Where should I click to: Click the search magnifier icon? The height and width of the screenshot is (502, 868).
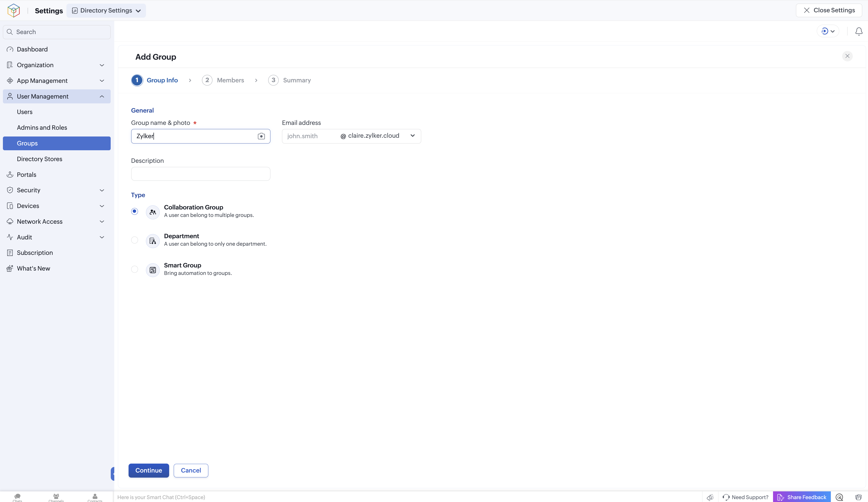point(10,32)
